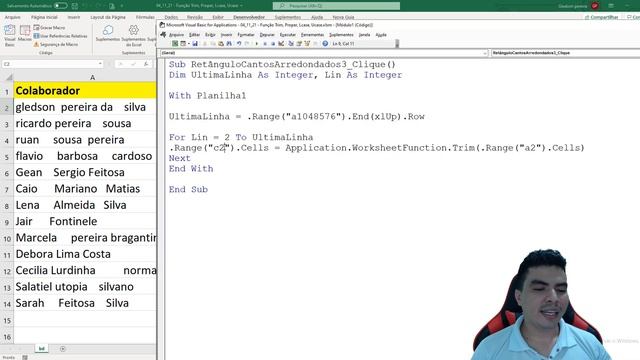Click the active sheet tab at the bottom
This screenshot has width=640, height=360.
pos(41,349)
